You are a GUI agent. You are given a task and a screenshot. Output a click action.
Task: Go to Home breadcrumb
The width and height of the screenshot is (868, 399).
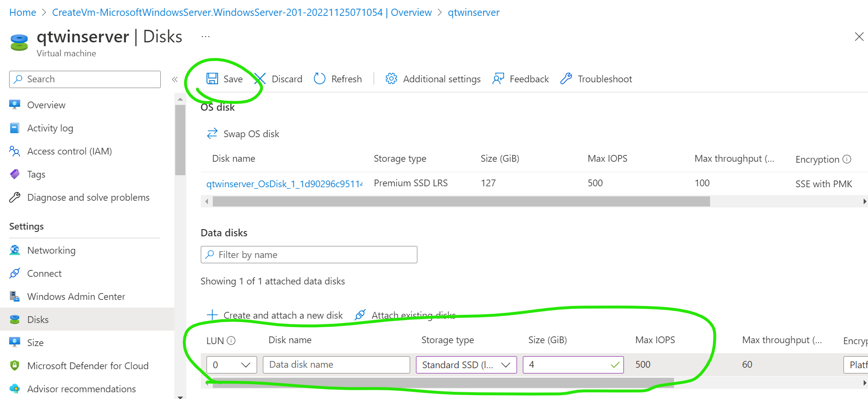coord(23,13)
